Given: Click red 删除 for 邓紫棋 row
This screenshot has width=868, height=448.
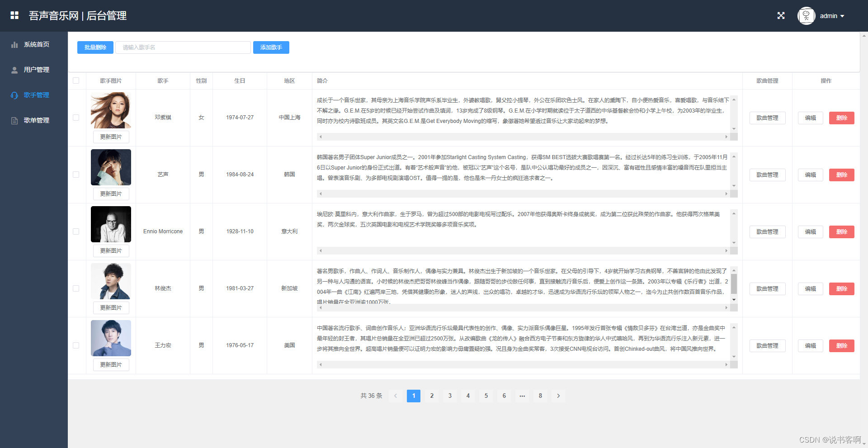Looking at the screenshot, I should pyautogui.click(x=842, y=118).
